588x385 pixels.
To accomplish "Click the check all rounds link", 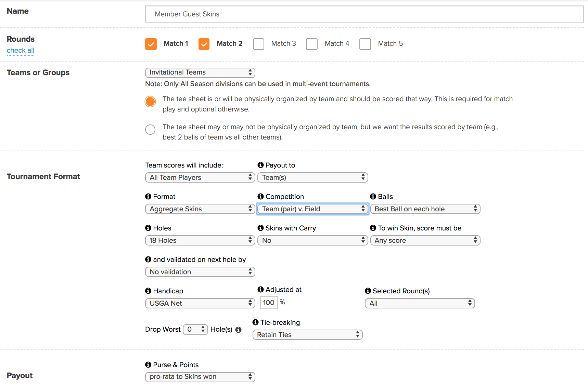I will pos(21,50).
